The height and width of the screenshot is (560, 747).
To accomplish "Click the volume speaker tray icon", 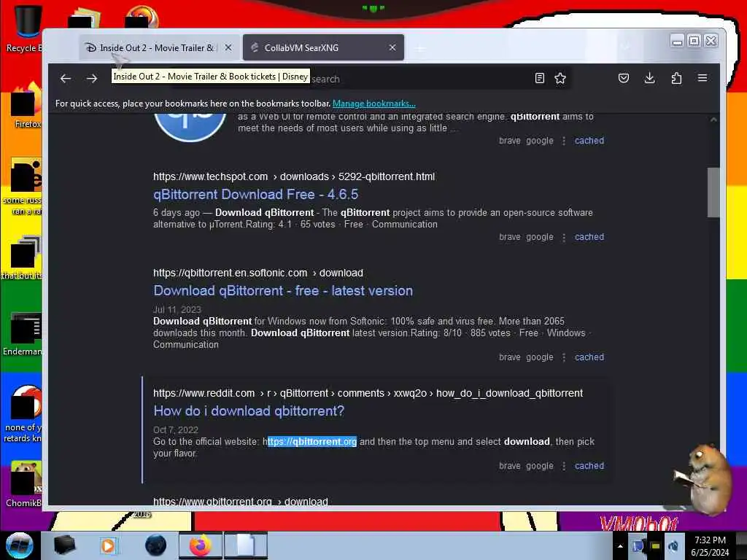I will [x=673, y=546].
